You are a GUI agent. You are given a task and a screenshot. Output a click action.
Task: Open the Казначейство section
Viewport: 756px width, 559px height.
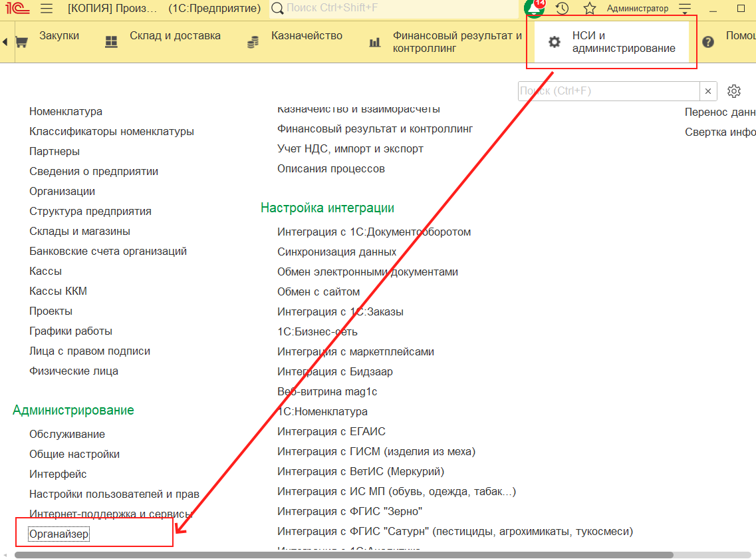[x=306, y=36]
